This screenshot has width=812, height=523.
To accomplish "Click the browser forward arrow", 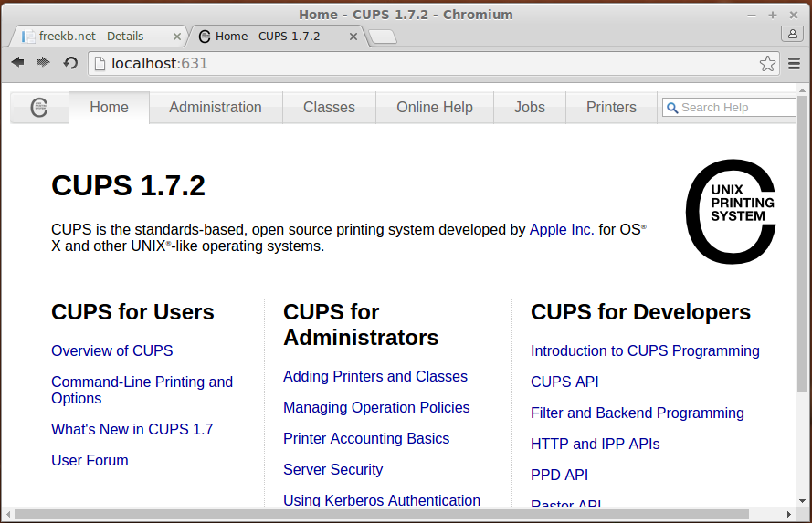I will tap(44, 63).
